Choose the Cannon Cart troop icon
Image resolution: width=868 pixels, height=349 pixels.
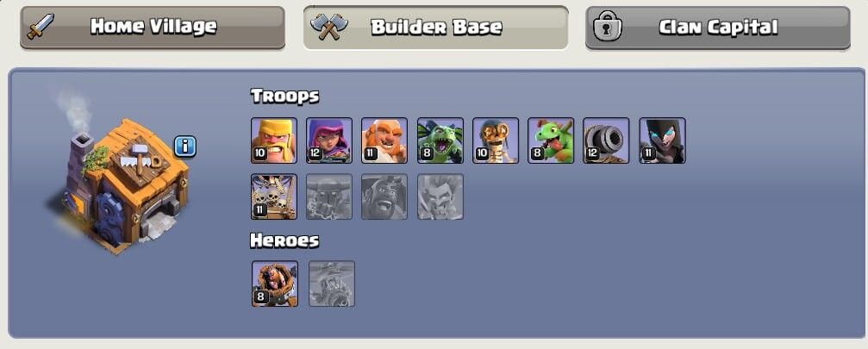point(606,140)
